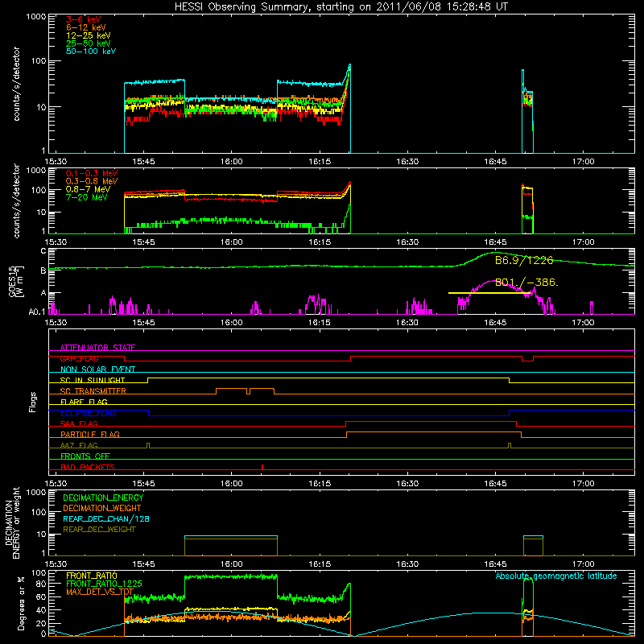The width and height of the screenshot is (644, 644).
Task: Click the cyan decimation block between 15:52 and 16:08
Action: tap(231, 537)
